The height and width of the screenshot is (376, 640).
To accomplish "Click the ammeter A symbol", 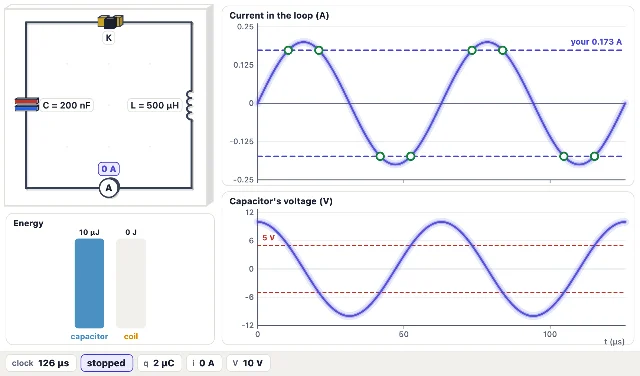I will (x=109, y=188).
